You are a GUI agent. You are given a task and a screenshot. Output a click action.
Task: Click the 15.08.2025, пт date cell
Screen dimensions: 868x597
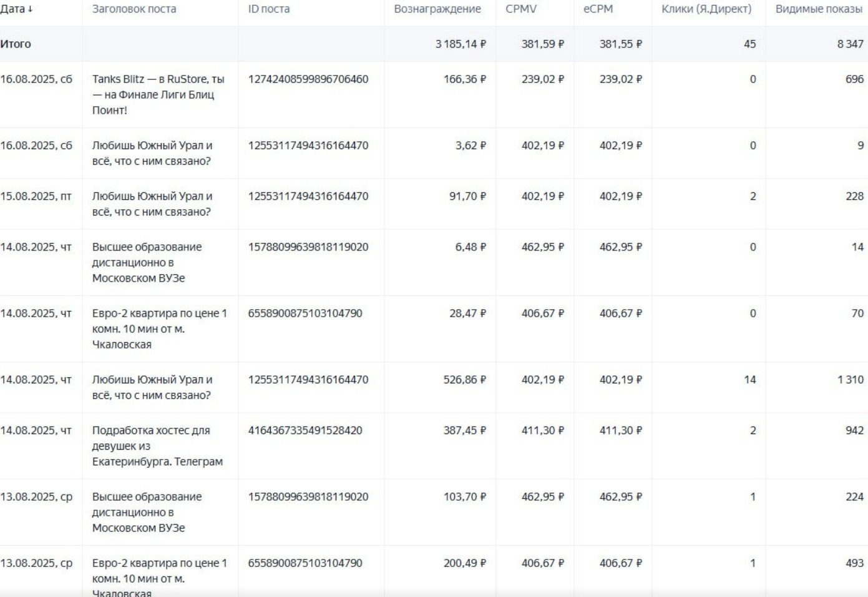(36, 196)
